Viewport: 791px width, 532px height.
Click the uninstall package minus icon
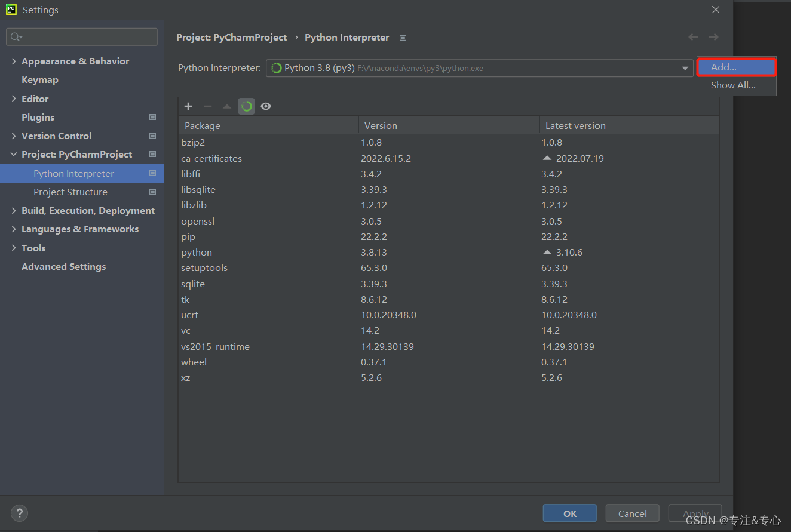pyautogui.click(x=208, y=106)
